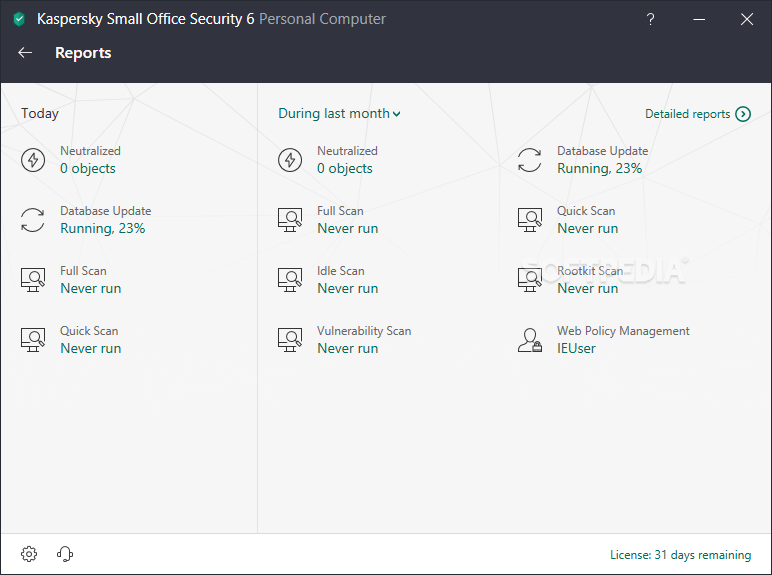772x575 pixels.
Task: Click the Rootkit Scan label
Action: click(590, 271)
